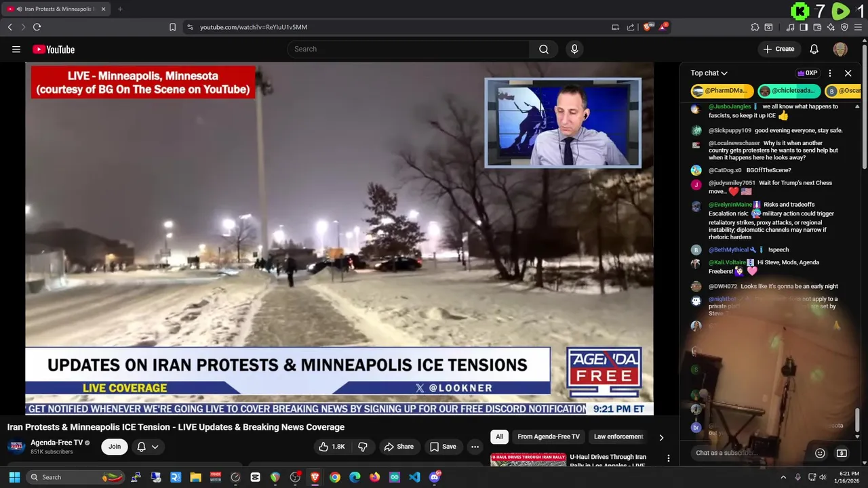Switch to the Iran Protests browser tab

click(x=54, y=9)
